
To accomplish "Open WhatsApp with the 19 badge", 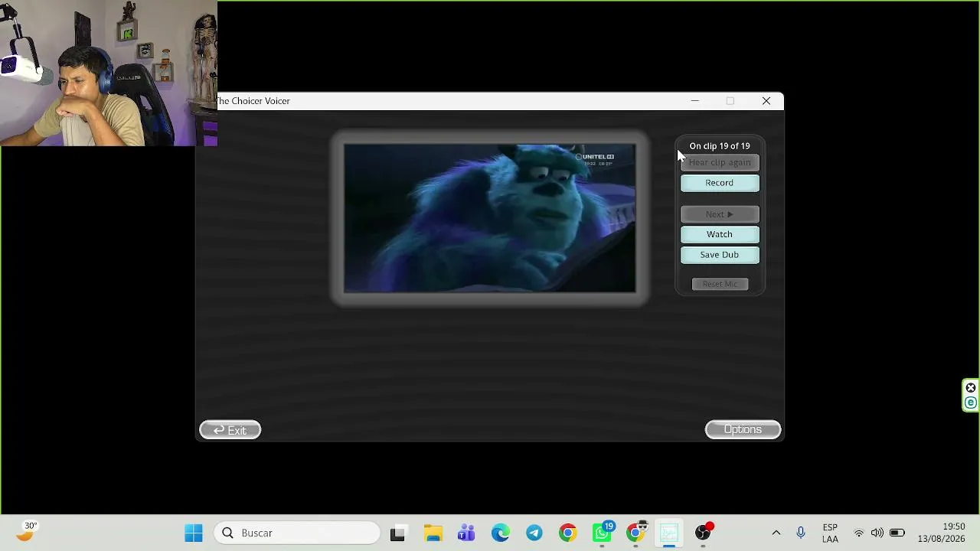I will click(x=603, y=533).
